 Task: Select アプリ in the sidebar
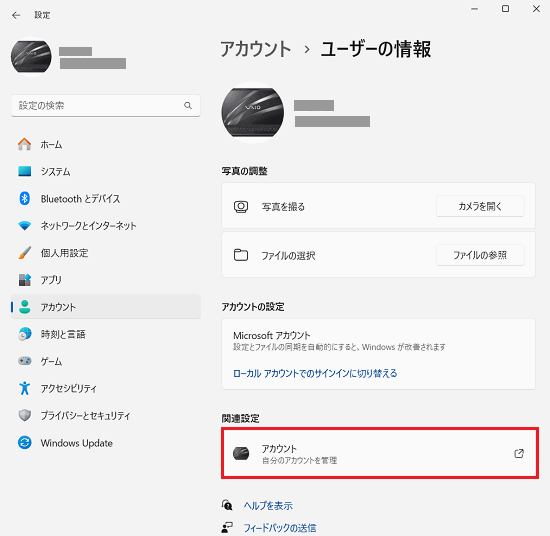click(x=106, y=280)
